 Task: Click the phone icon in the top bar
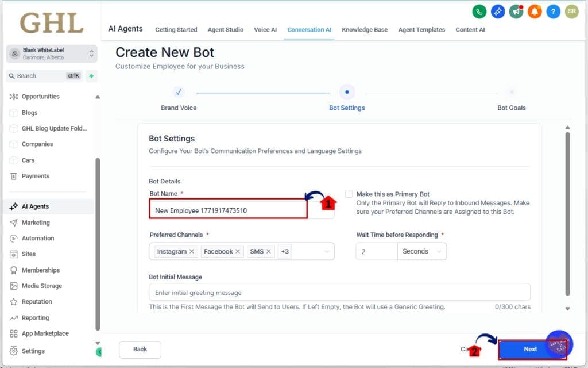tap(478, 11)
